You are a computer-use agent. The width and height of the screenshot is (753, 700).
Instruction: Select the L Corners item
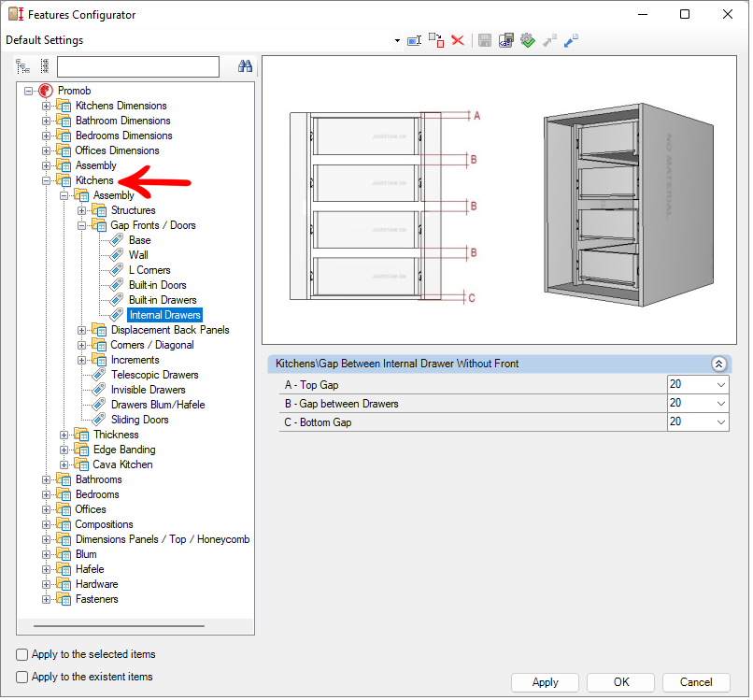[x=149, y=270]
